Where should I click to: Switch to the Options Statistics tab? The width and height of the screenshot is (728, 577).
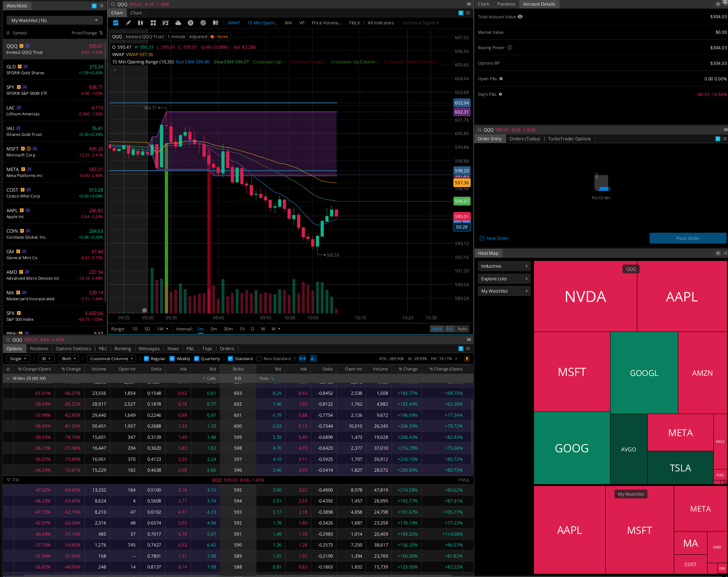(x=73, y=349)
